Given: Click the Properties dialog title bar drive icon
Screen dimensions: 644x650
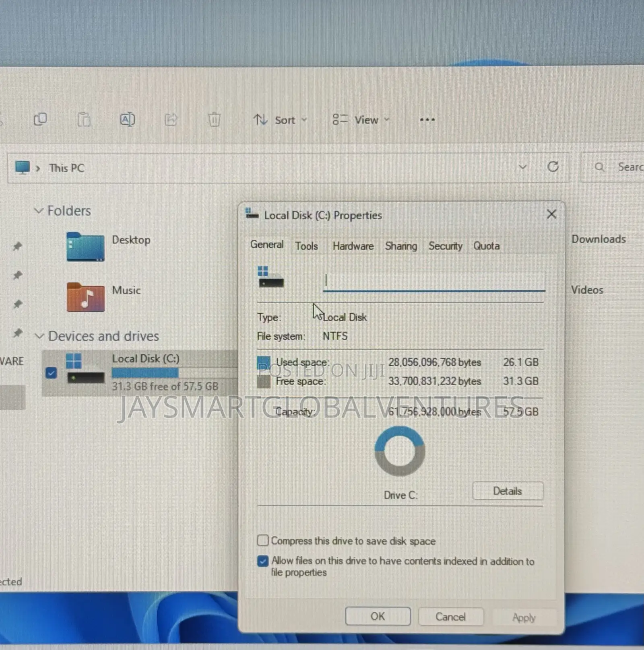Looking at the screenshot, I should pyautogui.click(x=252, y=214).
